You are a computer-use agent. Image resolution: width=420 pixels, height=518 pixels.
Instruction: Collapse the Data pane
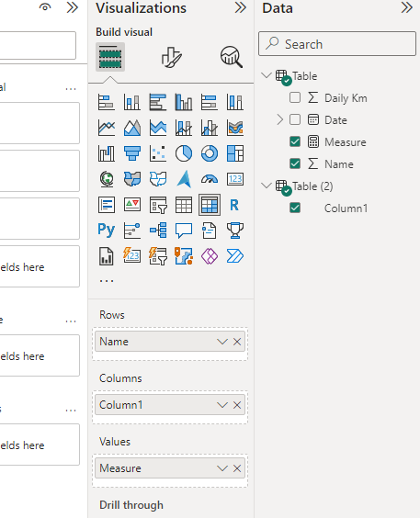pyautogui.click(x=407, y=7)
